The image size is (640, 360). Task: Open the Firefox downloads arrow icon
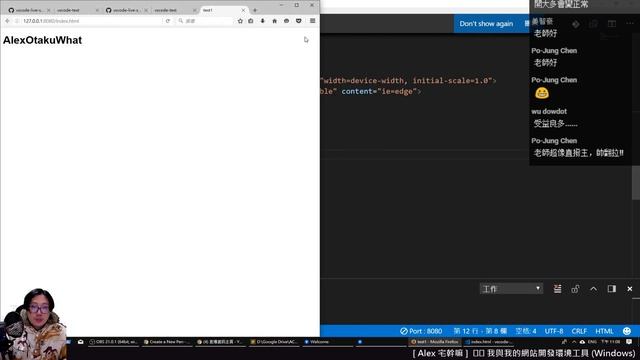pyautogui.click(x=262, y=21)
